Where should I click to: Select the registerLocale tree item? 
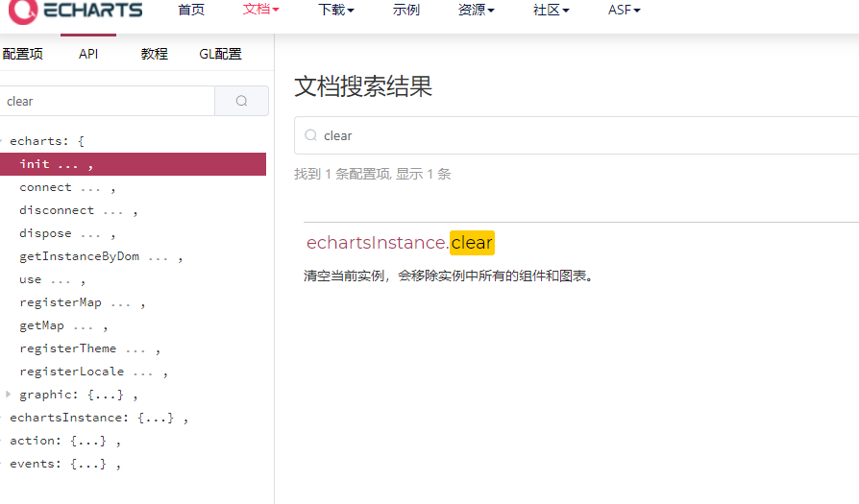pos(93,372)
